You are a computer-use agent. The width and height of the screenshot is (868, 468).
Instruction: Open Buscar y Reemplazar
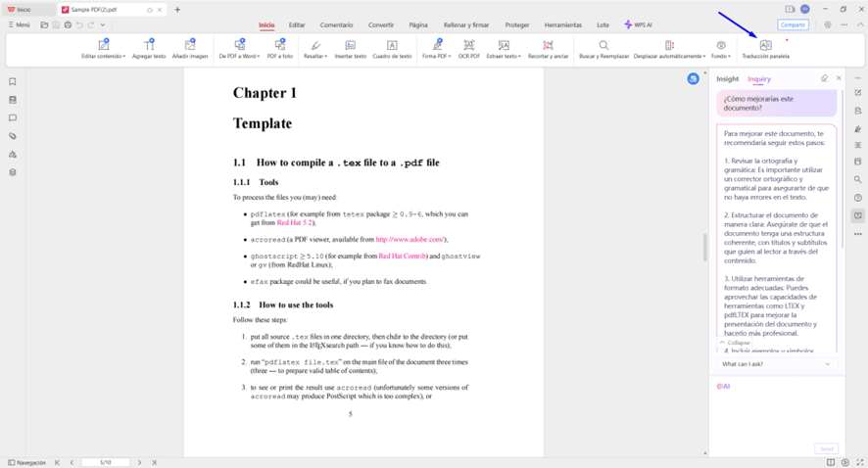pyautogui.click(x=603, y=49)
